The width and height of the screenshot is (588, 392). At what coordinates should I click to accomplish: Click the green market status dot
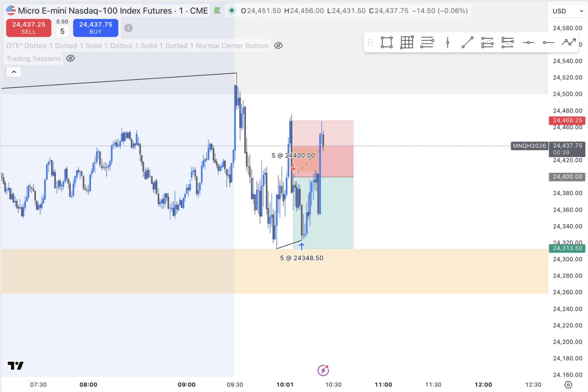[x=232, y=11]
